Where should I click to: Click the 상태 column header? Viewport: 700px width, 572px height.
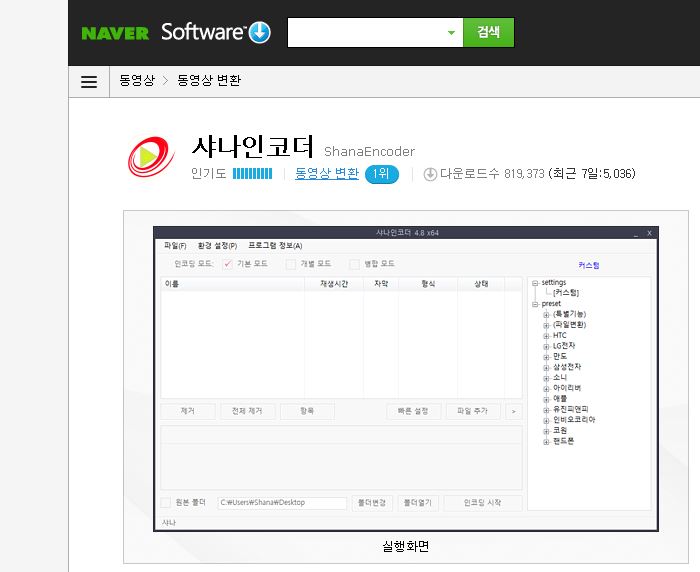(481, 284)
